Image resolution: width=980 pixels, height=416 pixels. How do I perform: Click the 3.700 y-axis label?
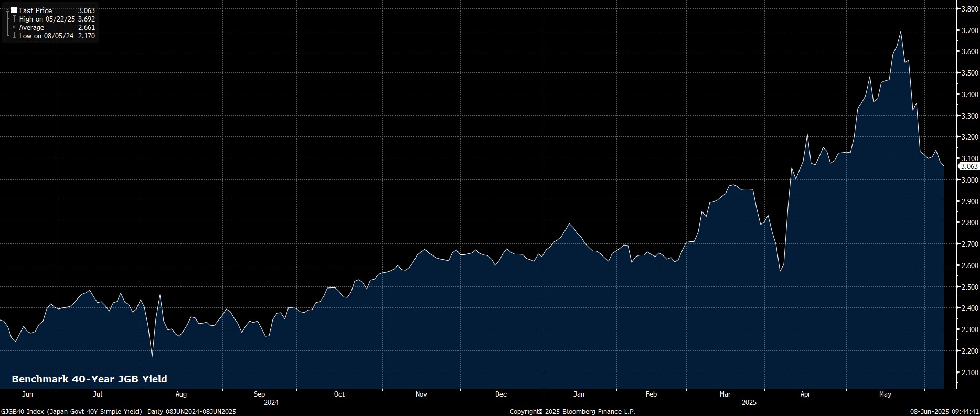969,30
